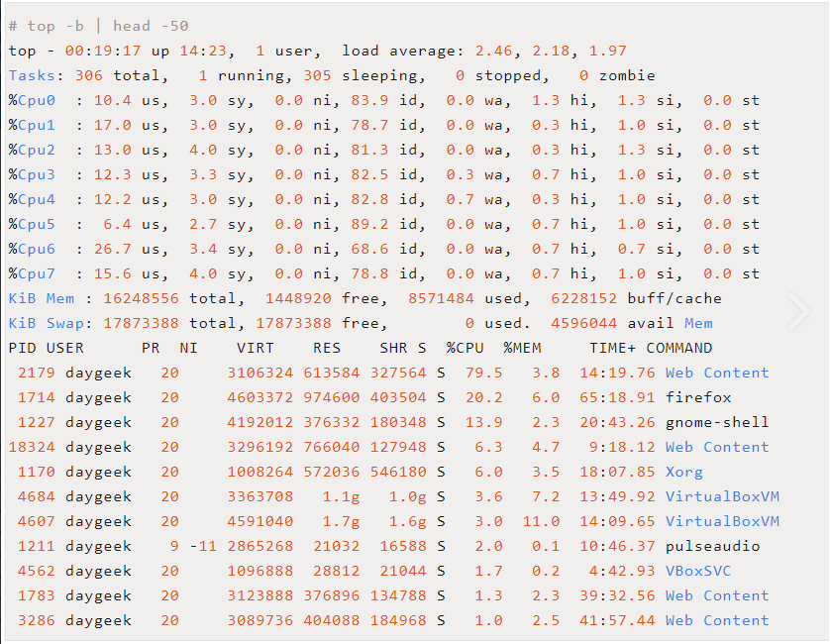Image resolution: width=830 pixels, height=644 pixels.
Task: Click PID 1714 in process list
Action: (x=37, y=397)
